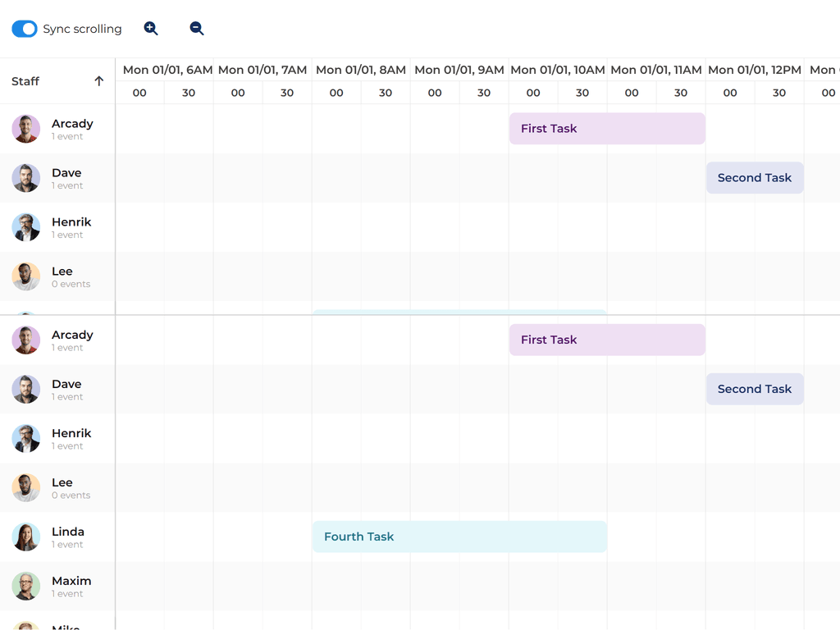Viewport: 840px width, 630px height.
Task: Click Maxim's avatar photo
Action: pyautogui.click(x=25, y=586)
